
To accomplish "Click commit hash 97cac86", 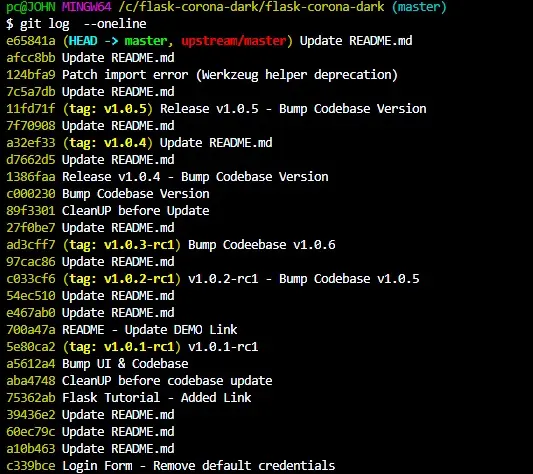I will click(31, 262).
